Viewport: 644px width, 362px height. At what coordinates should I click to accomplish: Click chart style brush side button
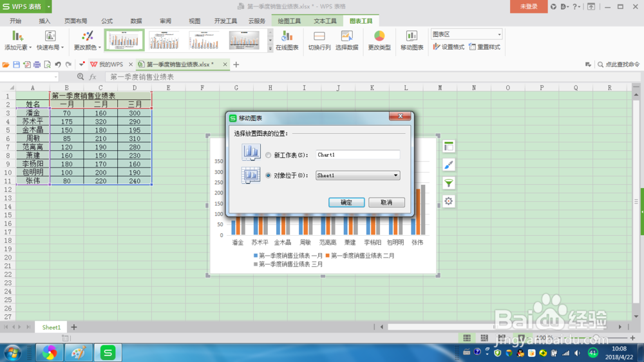(x=448, y=165)
